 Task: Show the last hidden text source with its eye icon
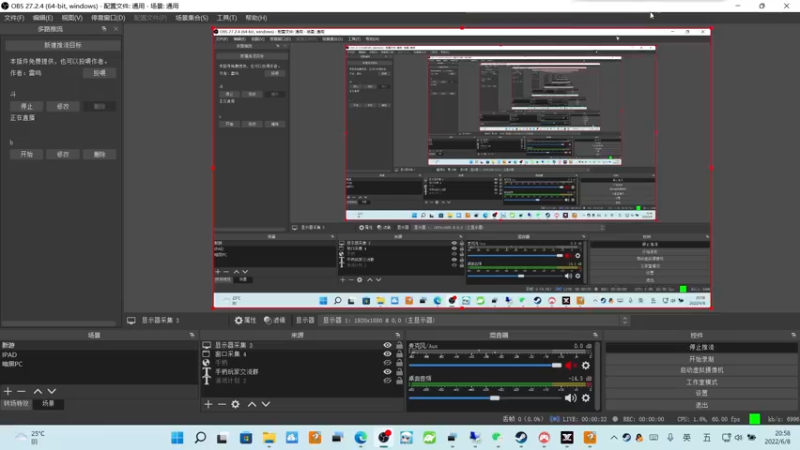point(387,381)
